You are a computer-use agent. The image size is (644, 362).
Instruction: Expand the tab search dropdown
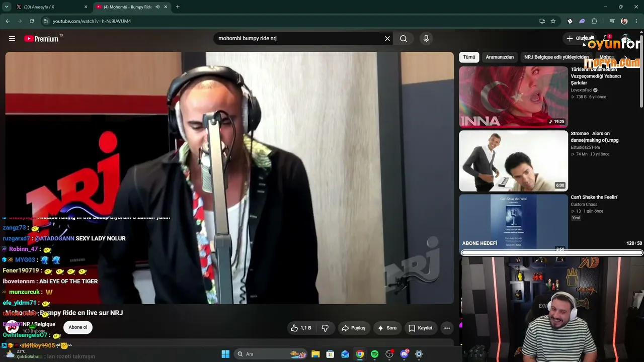[x=7, y=7]
